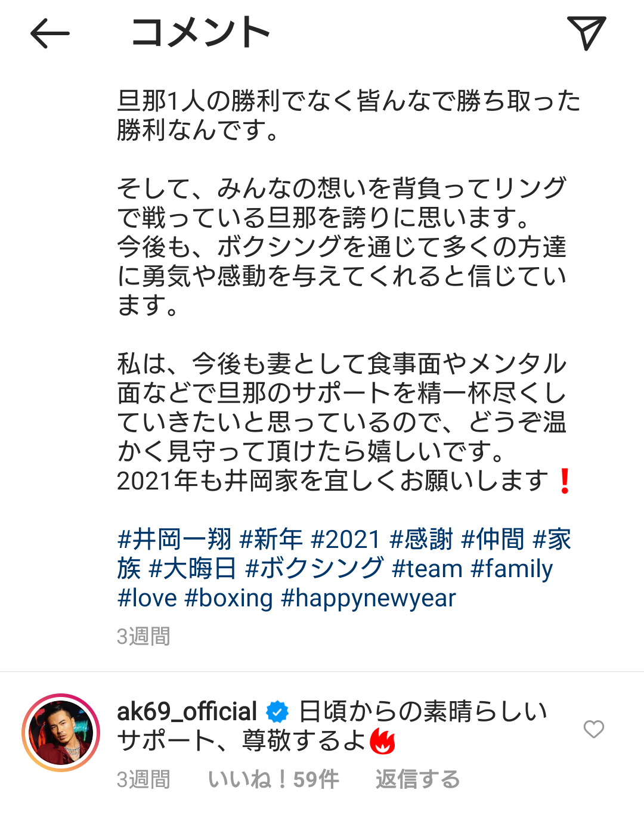Open hashtag #ボクシング
644x821 pixels.
tap(314, 569)
